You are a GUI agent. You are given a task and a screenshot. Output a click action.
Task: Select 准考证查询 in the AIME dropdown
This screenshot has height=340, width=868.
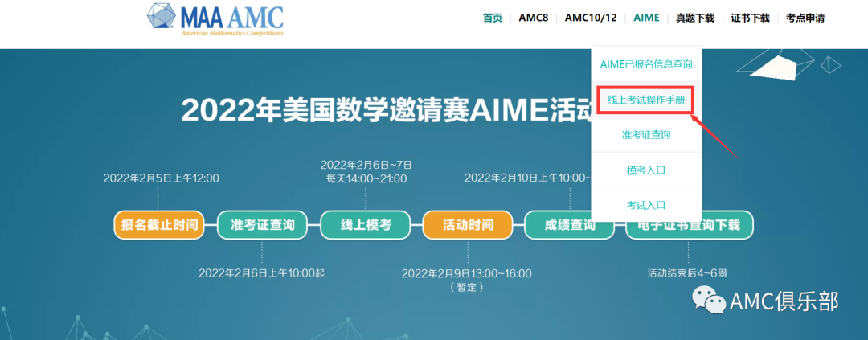(646, 134)
